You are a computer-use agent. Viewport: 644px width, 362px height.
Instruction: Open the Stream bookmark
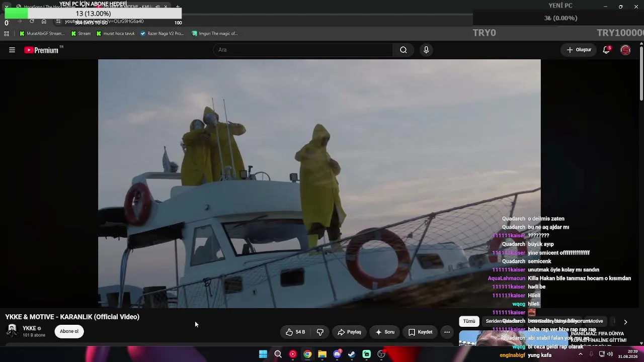coord(80,34)
